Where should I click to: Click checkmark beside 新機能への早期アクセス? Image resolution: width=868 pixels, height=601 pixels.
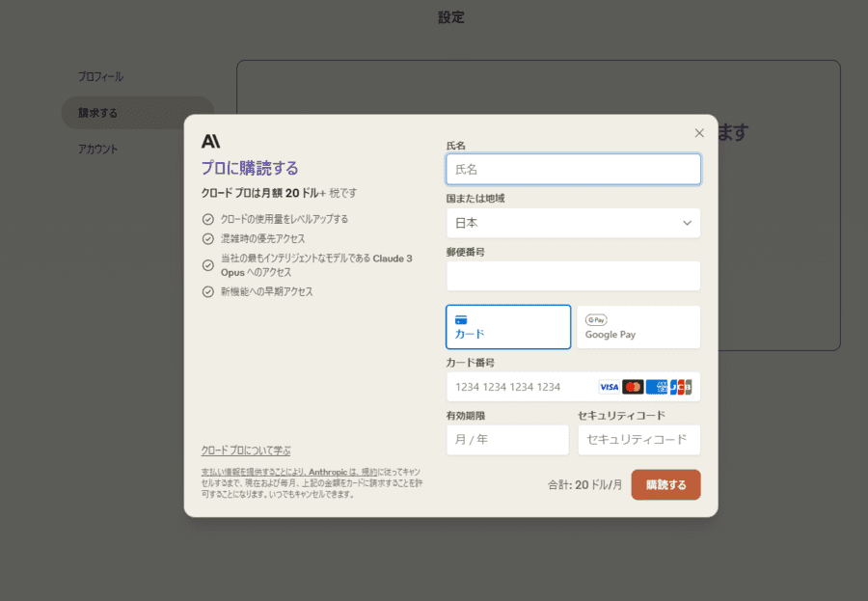(207, 292)
